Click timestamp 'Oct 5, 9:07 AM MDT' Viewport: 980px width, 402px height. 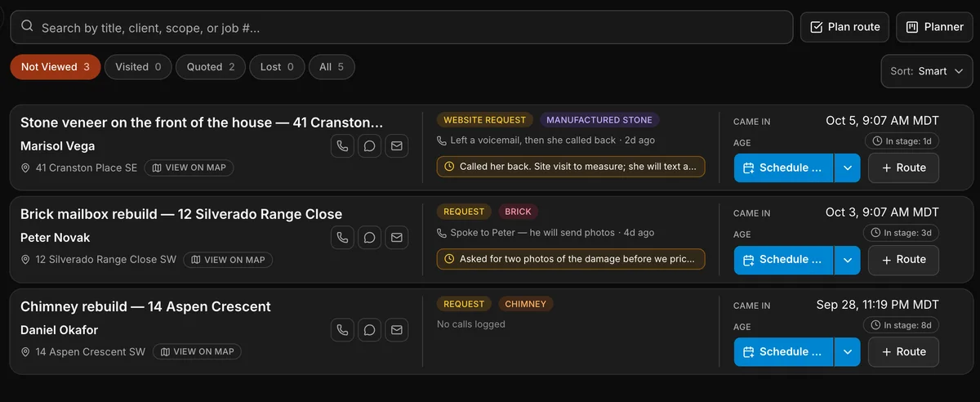[x=882, y=120]
